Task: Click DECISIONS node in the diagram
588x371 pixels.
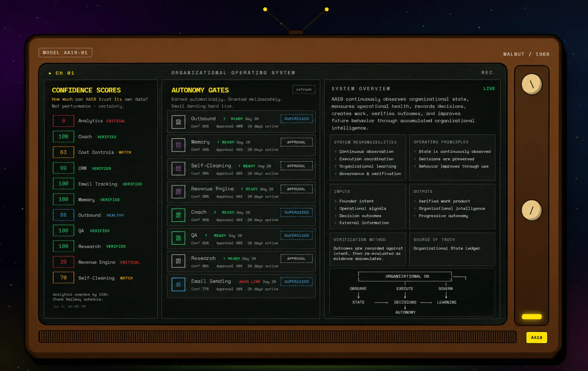Action: [405, 302]
